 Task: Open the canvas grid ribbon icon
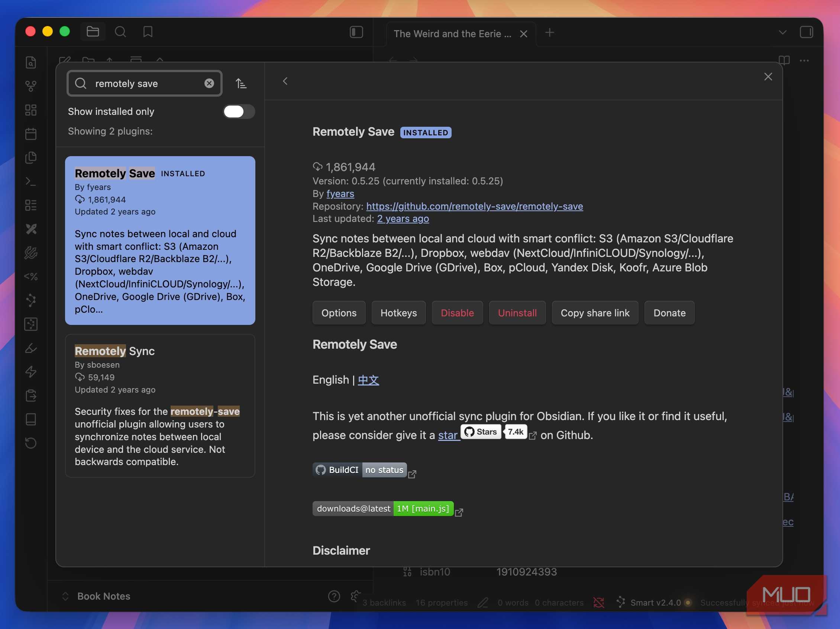pyautogui.click(x=31, y=110)
